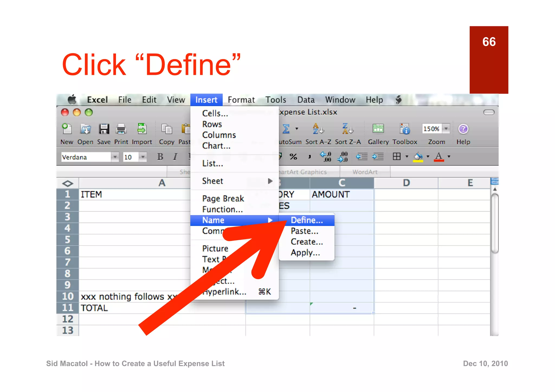The height and width of the screenshot is (392, 555).
Task: Open the Edit menu
Action: [x=149, y=100]
